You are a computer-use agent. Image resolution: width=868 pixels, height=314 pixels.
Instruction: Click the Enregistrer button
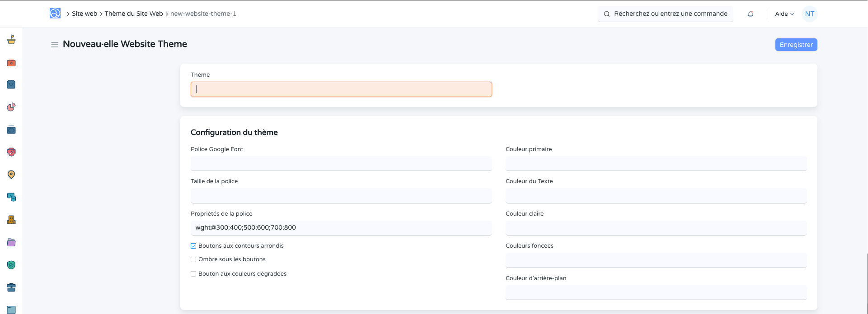[796, 45]
